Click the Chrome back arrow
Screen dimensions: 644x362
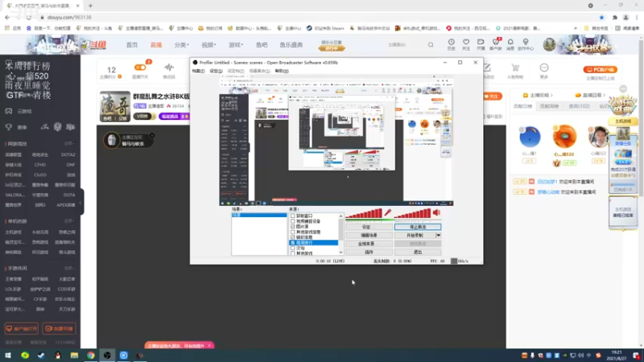(x=7, y=18)
